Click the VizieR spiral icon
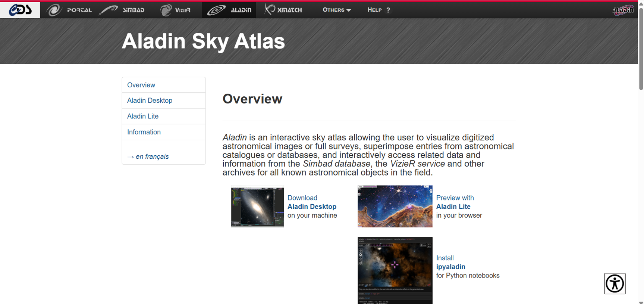Screen dimensions: 644x304 (166, 10)
